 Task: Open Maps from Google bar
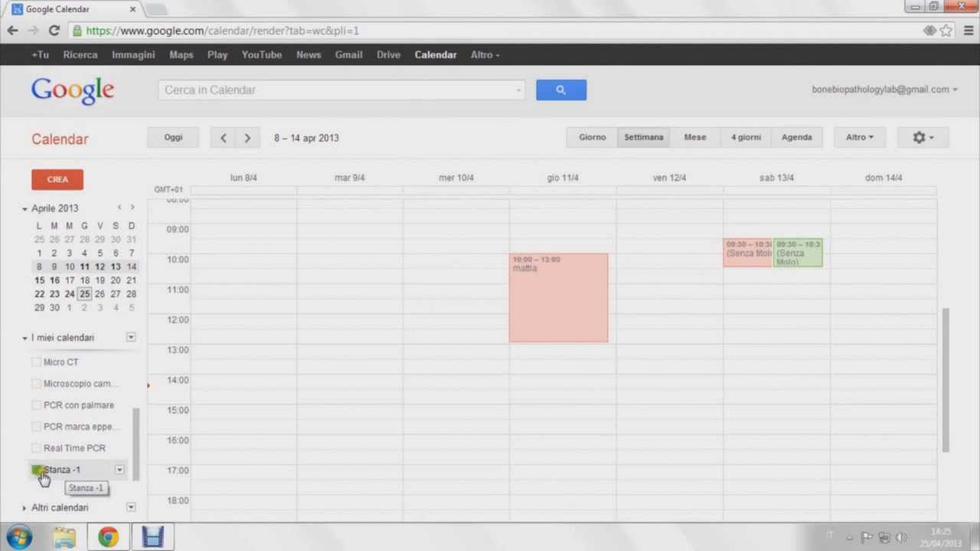(181, 54)
